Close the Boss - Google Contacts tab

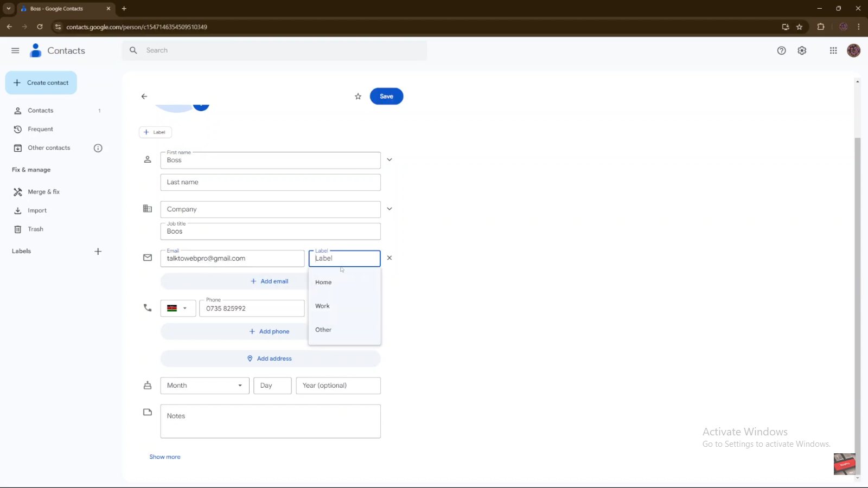tap(108, 9)
